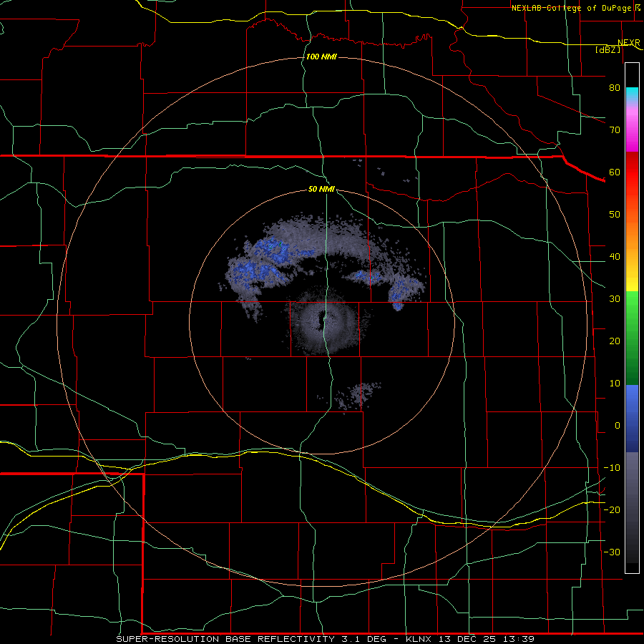
Task: Click the 0 value on the dBZ scale
Action: [618, 426]
